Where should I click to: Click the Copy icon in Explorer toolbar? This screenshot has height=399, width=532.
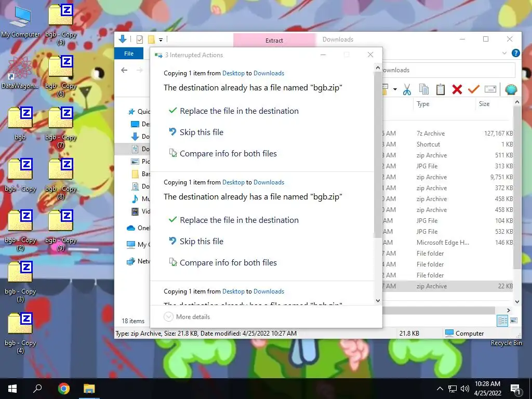tap(424, 89)
